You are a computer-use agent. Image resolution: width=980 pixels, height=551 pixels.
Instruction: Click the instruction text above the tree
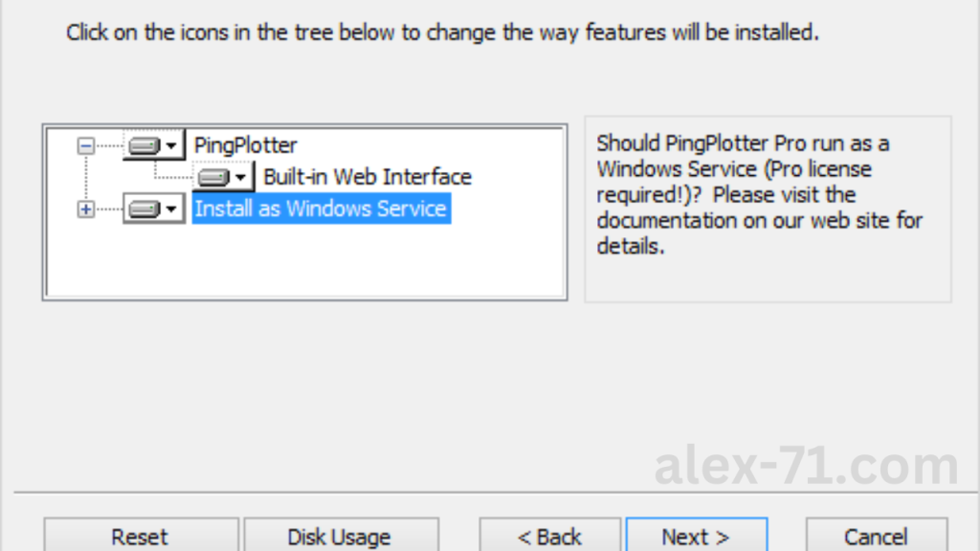click(x=442, y=33)
